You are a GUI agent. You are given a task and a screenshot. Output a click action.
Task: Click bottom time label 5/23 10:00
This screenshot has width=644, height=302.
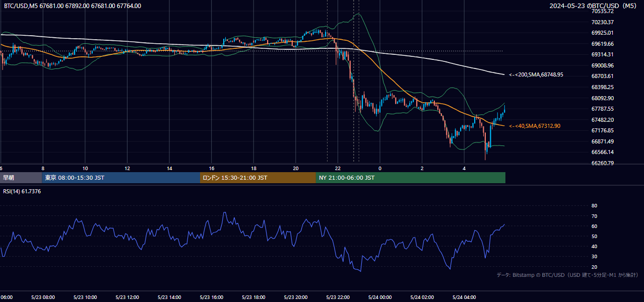85,297
